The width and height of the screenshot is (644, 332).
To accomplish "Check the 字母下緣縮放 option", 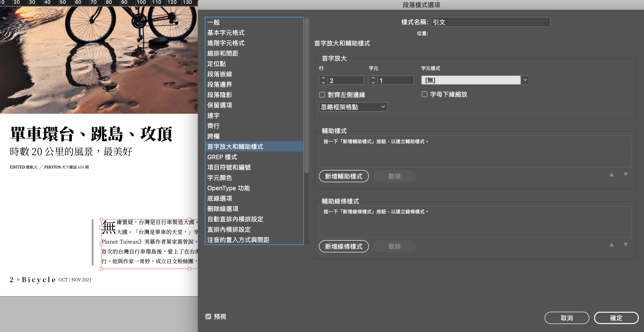I will pos(424,94).
